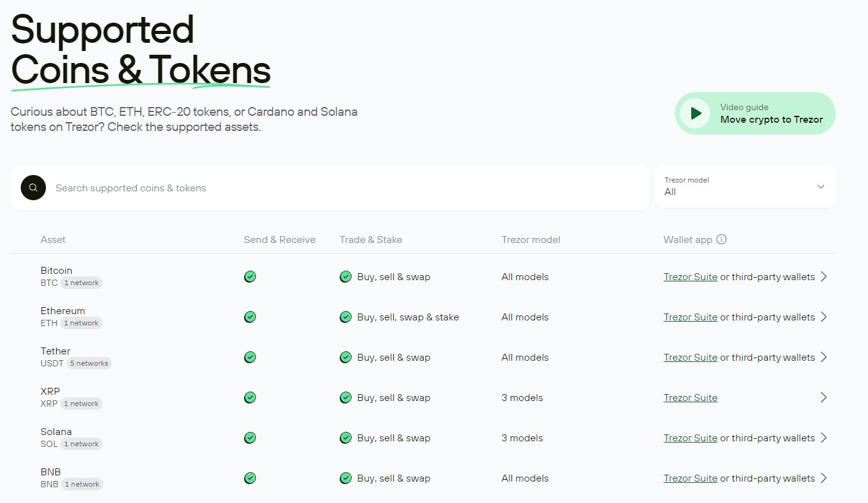Click "All models" in the BNB row

click(x=525, y=478)
